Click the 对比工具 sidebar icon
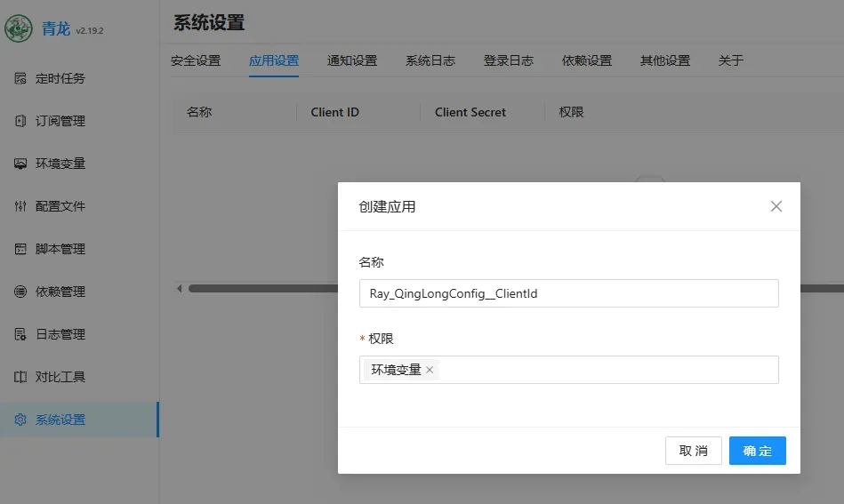844x504 pixels. pos(20,377)
